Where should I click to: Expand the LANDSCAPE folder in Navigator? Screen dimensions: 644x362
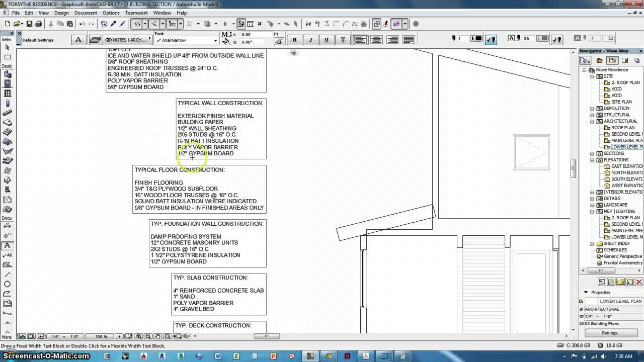pos(592,205)
